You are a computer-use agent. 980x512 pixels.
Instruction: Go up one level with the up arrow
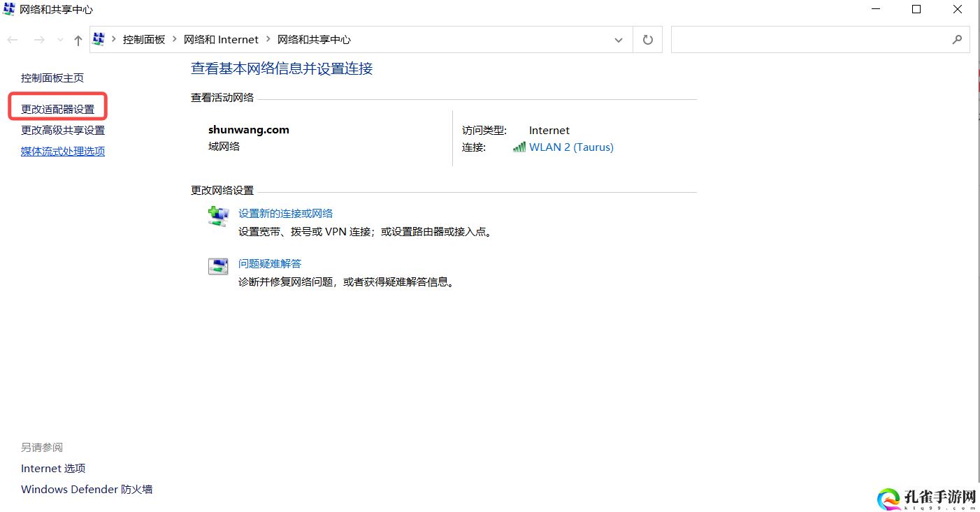click(78, 41)
